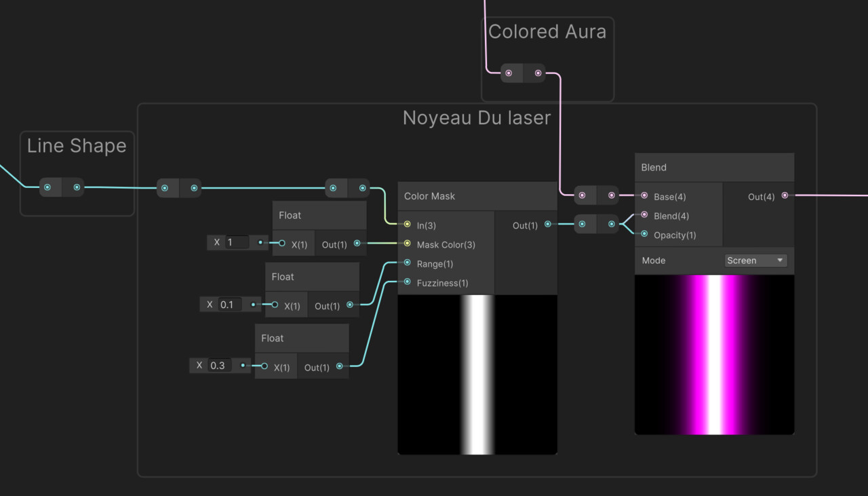Click the output port on the Line Shape node

(x=76, y=187)
